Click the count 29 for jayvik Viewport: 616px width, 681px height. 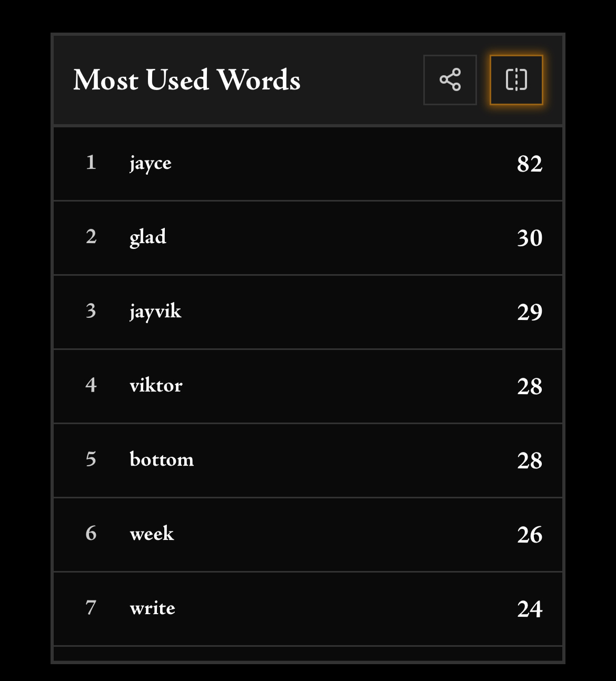(529, 312)
